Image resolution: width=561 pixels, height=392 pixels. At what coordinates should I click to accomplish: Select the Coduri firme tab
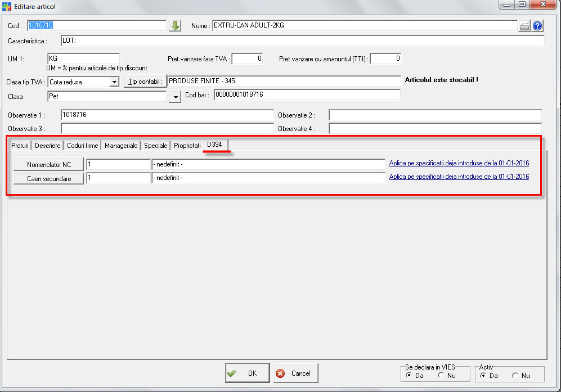coord(82,145)
